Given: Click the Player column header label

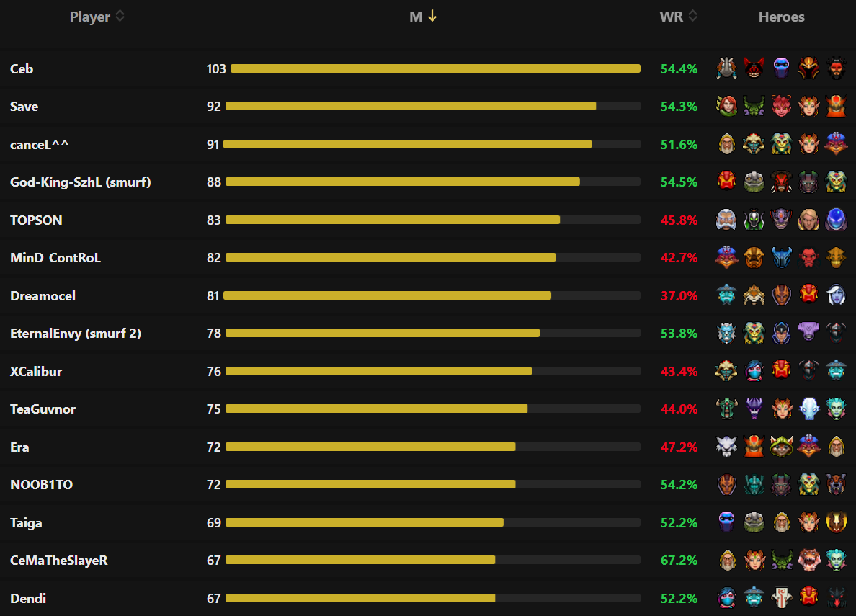Looking at the screenshot, I should click(90, 17).
